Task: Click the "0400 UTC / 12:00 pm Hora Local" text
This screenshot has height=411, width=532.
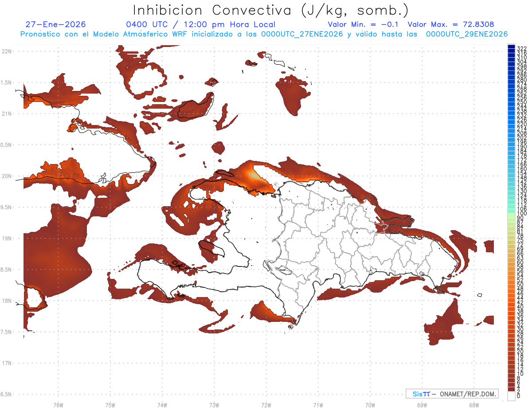Action: [200, 25]
